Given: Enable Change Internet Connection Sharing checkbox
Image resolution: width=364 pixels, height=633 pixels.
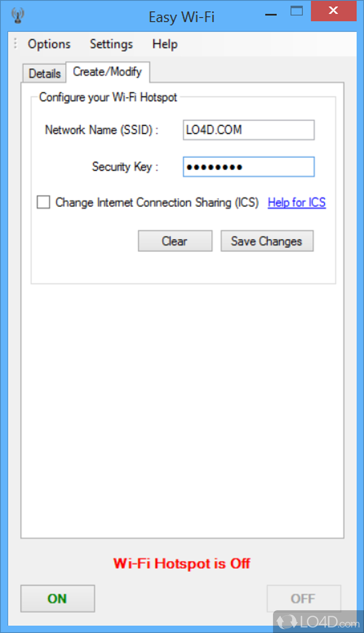Looking at the screenshot, I should [x=44, y=202].
